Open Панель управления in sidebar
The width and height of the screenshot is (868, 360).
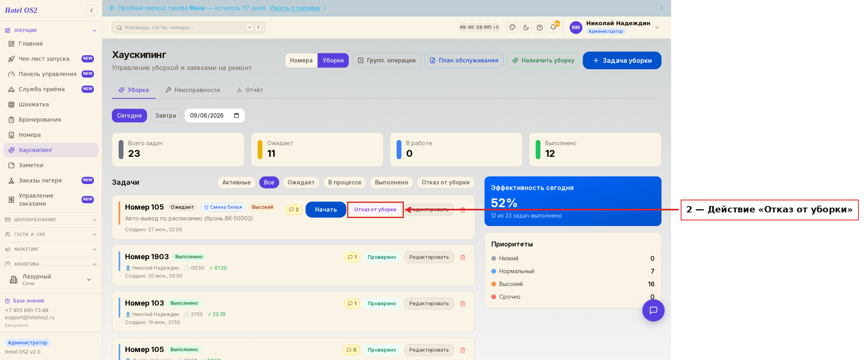(51, 74)
